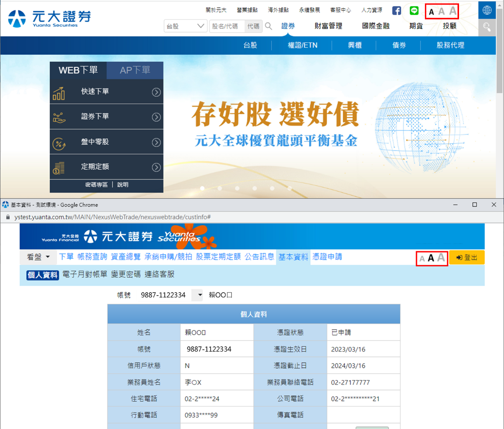
Task: Click the globe language icon
Action: 487,10
